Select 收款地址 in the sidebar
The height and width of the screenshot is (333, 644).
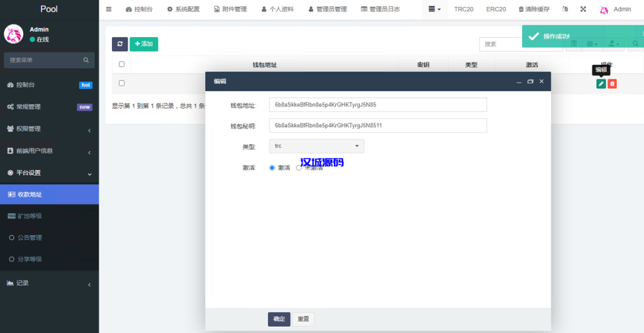(49, 195)
